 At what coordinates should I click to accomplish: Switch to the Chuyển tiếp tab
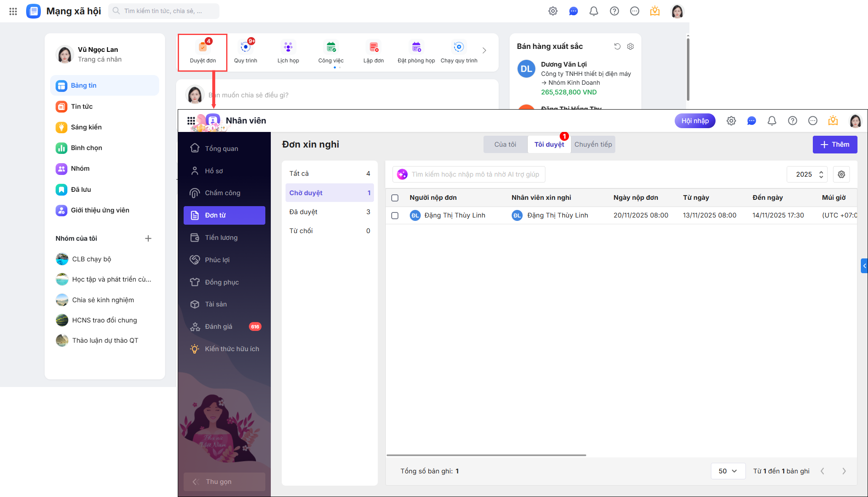(x=593, y=145)
